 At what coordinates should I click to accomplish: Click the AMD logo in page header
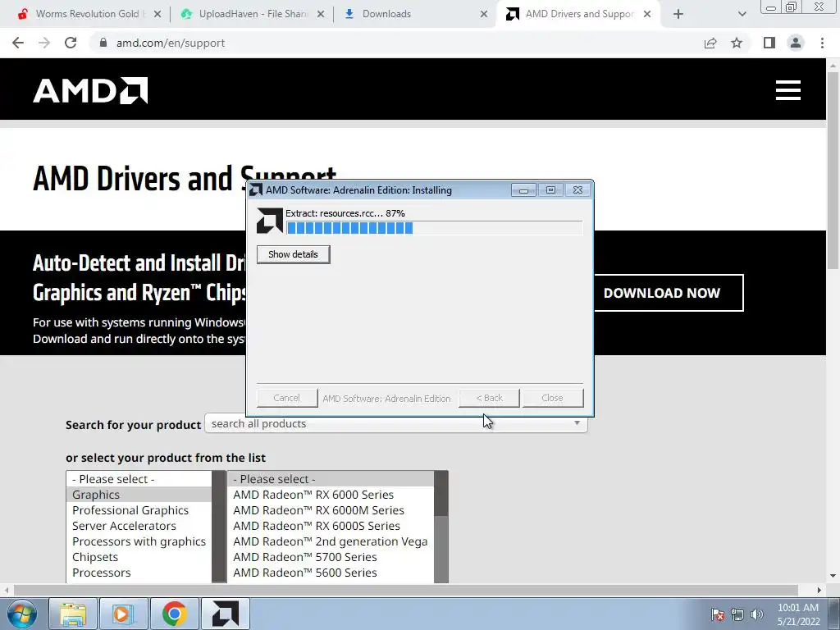click(x=90, y=90)
